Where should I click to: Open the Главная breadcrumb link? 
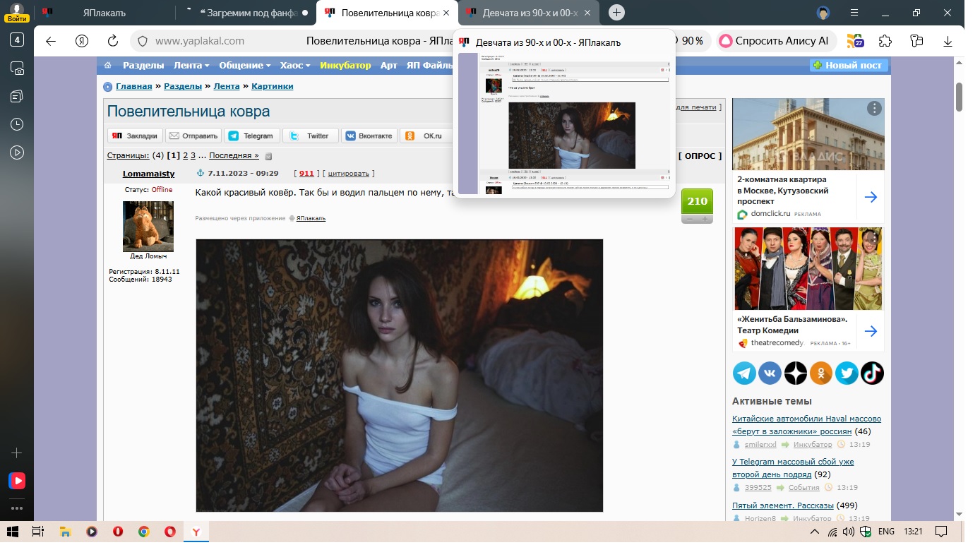click(134, 86)
